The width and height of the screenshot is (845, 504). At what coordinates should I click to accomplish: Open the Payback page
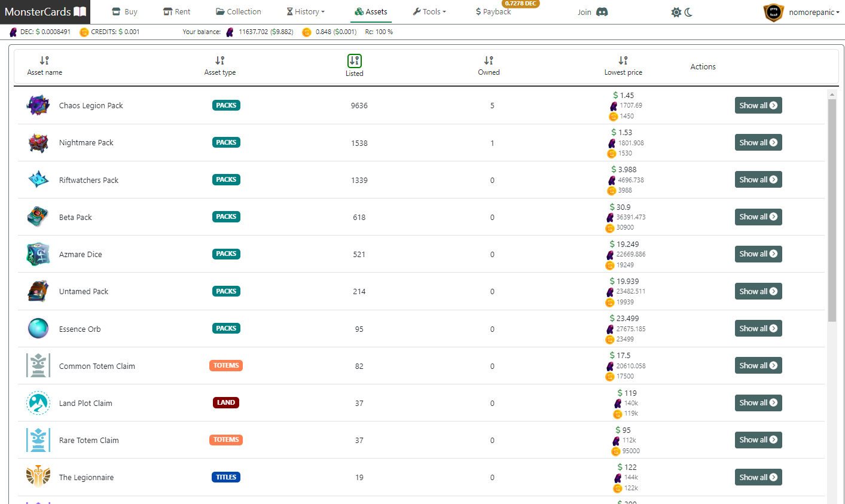493,12
